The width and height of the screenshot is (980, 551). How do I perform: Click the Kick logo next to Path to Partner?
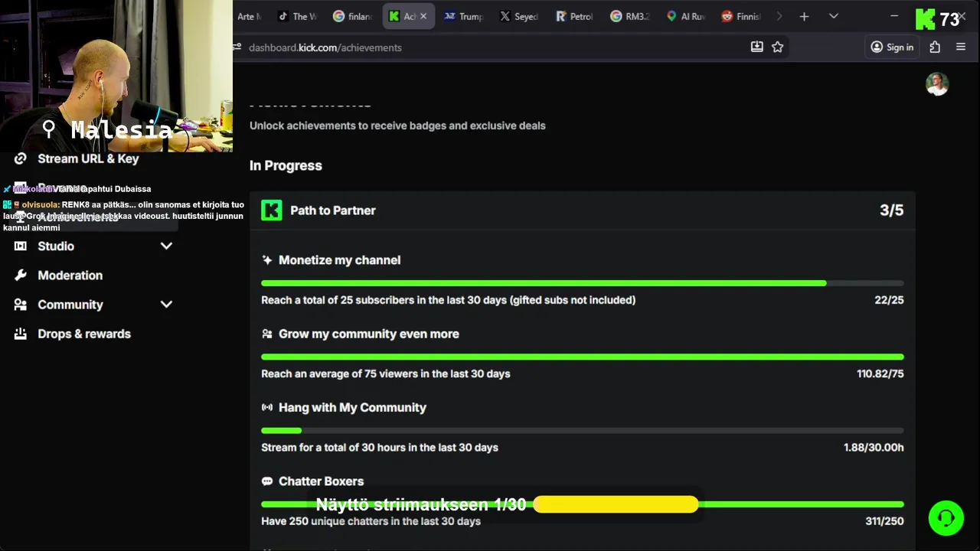(272, 210)
